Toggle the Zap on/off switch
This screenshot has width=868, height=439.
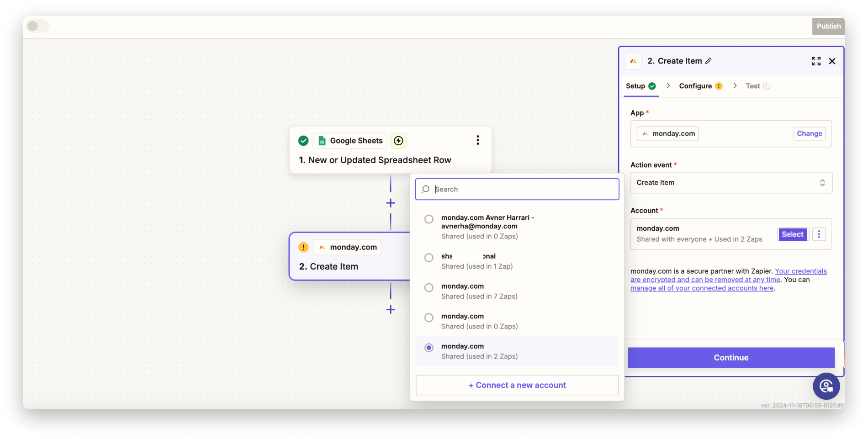pyautogui.click(x=37, y=26)
